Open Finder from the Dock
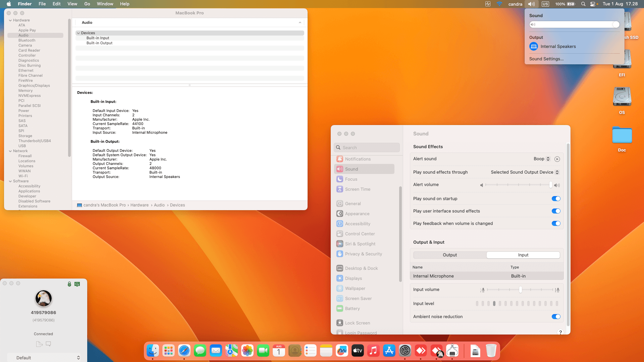Viewport: 644px width, 362px height. point(153,351)
